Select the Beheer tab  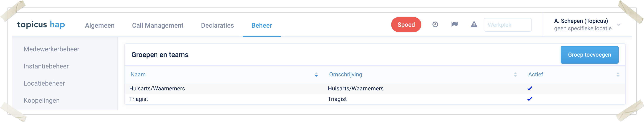tap(262, 25)
